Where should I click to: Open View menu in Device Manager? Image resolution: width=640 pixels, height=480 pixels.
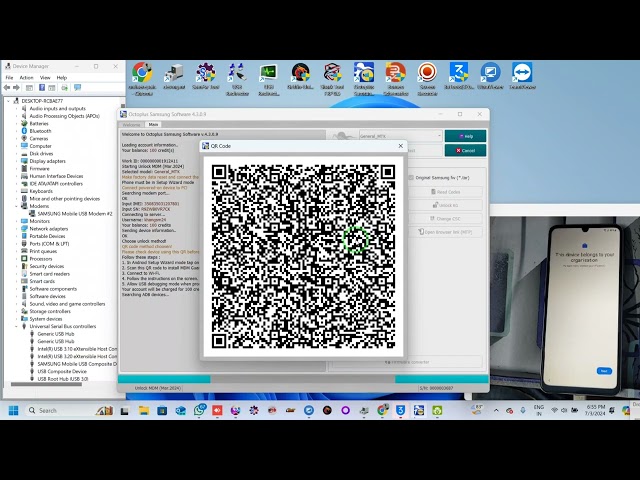45,78
